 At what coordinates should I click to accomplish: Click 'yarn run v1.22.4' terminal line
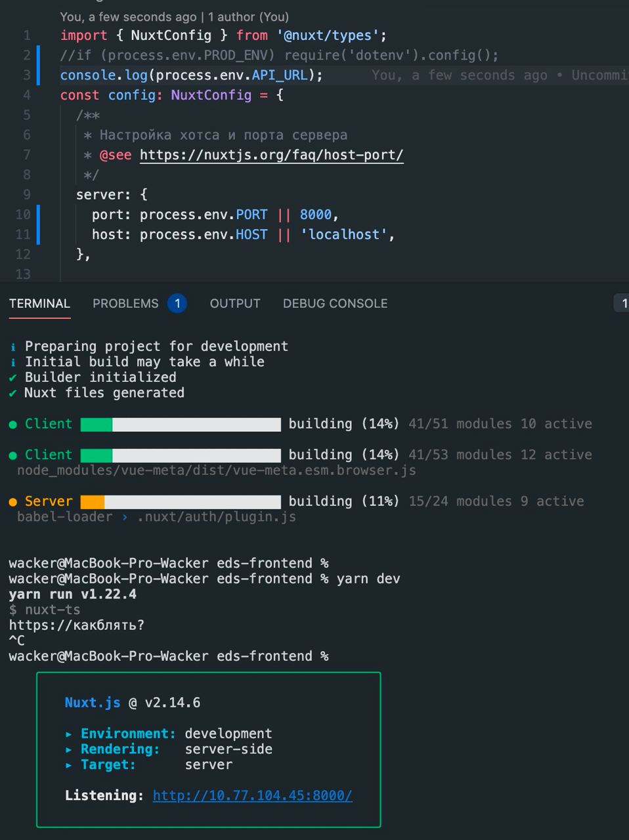(72, 595)
